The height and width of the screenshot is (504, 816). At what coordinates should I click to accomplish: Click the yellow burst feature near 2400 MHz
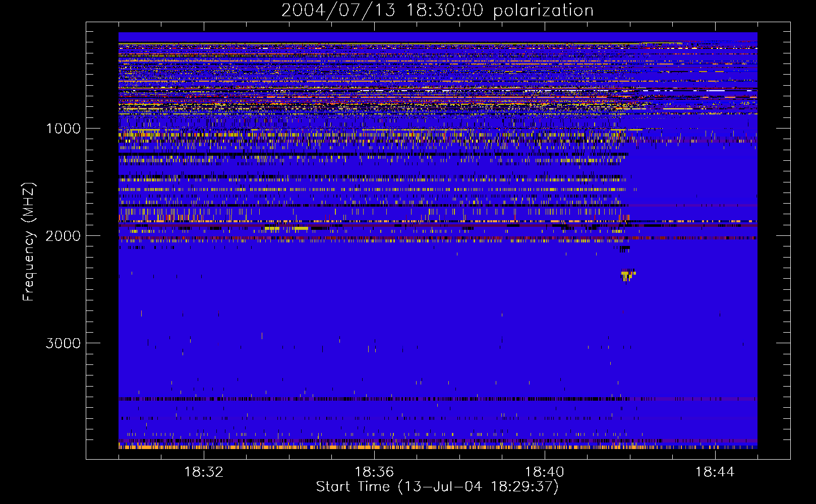(x=627, y=275)
